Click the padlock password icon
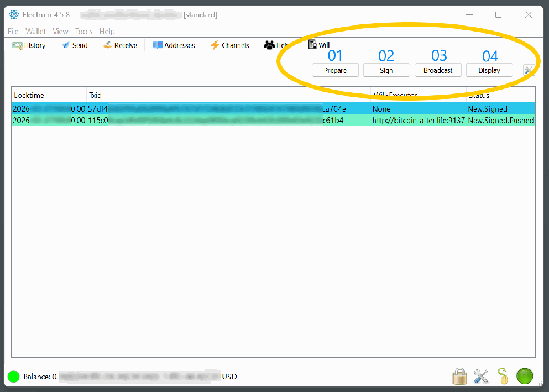This screenshot has width=549, height=392. pyautogui.click(x=460, y=377)
